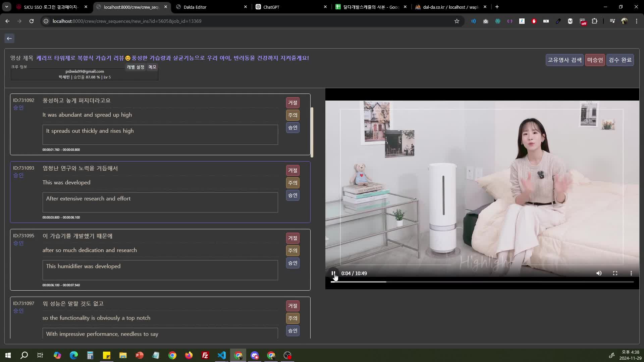Viewport: 644px width, 362px height.
Task: Click the sequence list scrollbar
Action: pos(312,132)
